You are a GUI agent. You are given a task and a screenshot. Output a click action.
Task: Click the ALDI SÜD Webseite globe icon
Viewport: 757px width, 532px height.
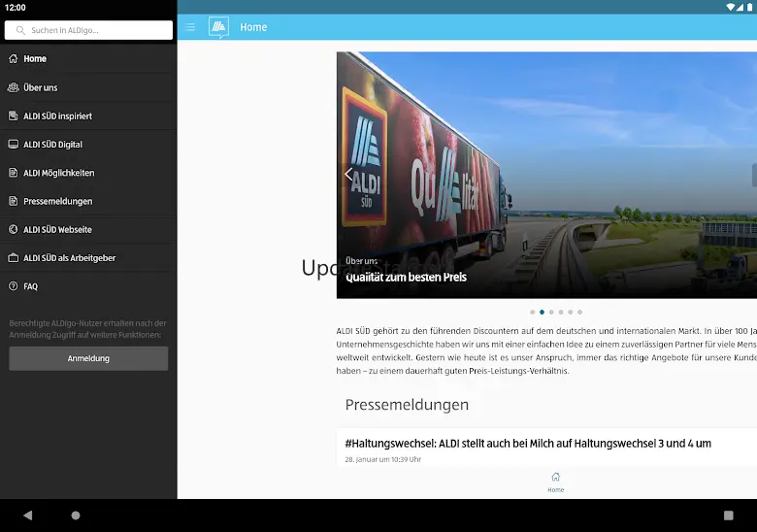pos(14,229)
